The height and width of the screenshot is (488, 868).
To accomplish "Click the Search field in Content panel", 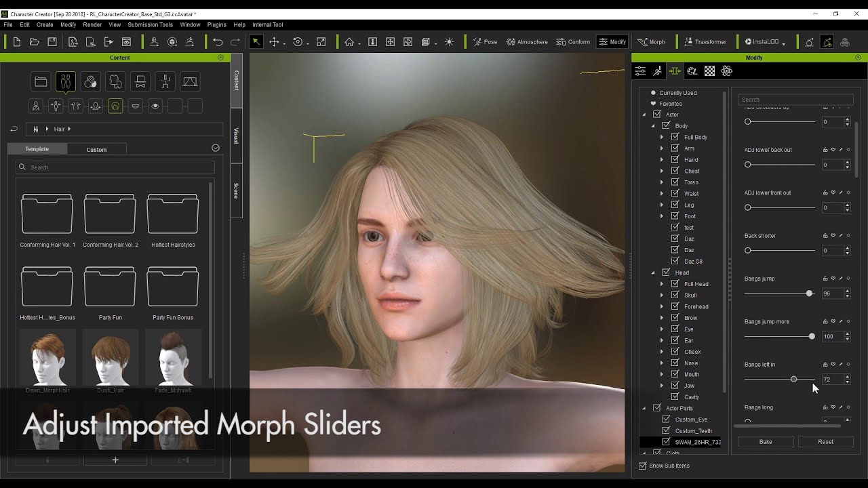I will point(115,167).
